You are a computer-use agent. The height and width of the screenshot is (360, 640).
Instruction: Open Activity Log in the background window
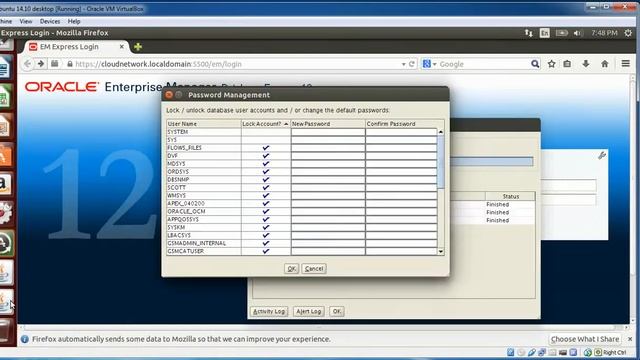[x=269, y=311]
